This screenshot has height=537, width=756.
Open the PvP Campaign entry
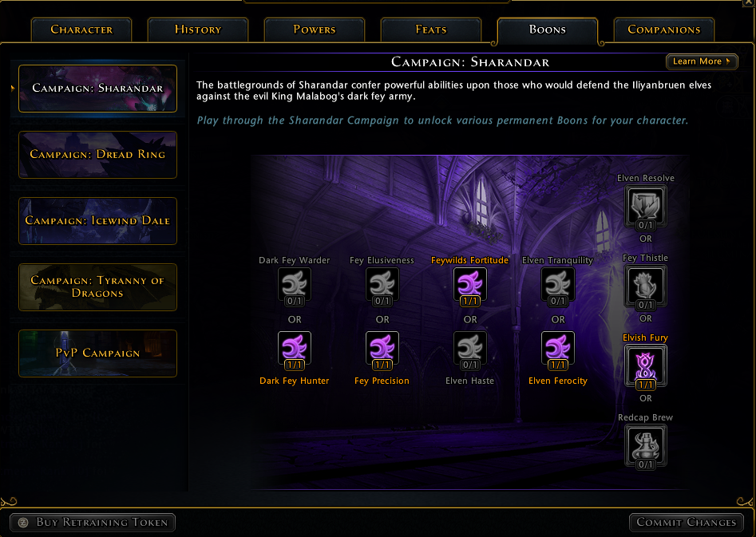tap(98, 353)
